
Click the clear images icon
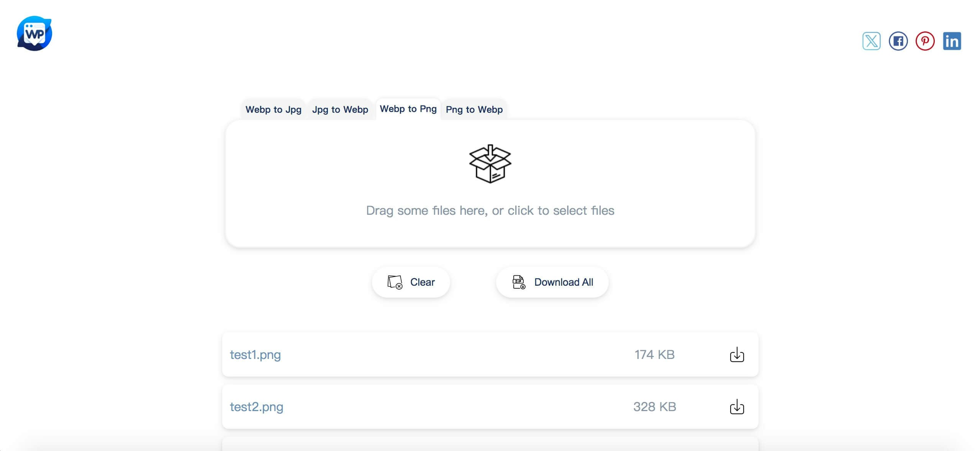click(x=395, y=282)
